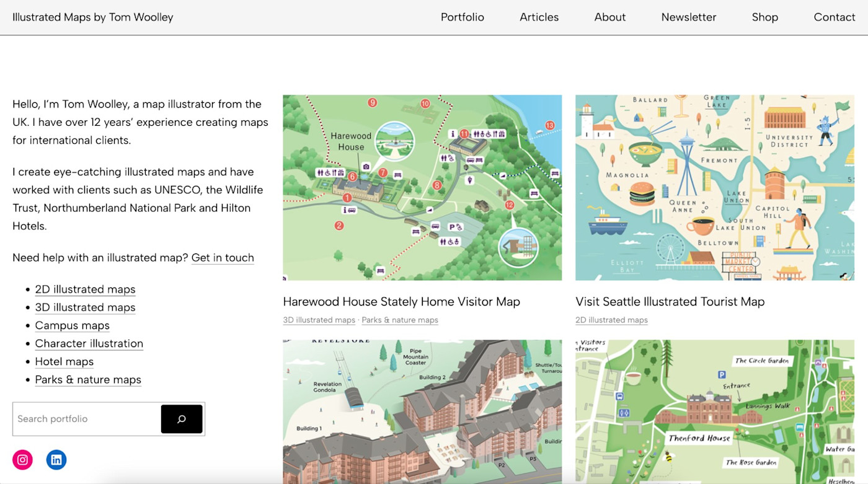Open the Instagram profile icon
Image resolution: width=868 pixels, height=484 pixels.
point(22,460)
